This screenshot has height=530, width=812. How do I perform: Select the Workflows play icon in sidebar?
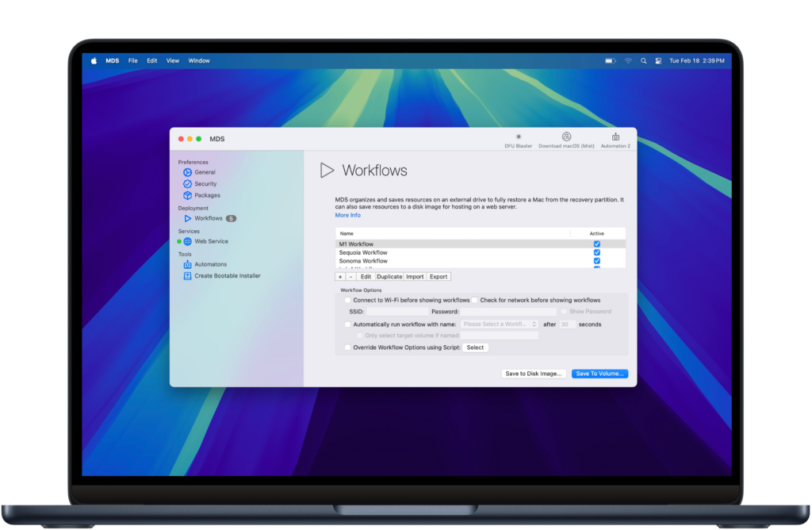click(187, 218)
